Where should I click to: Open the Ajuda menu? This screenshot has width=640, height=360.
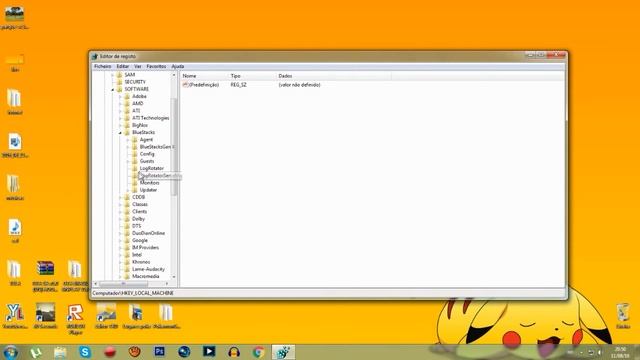tap(178, 66)
